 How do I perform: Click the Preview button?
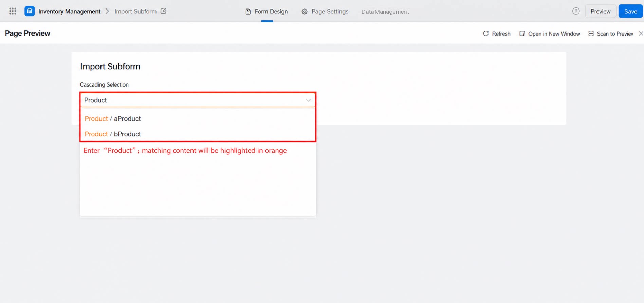pyautogui.click(x=600, y=11)
